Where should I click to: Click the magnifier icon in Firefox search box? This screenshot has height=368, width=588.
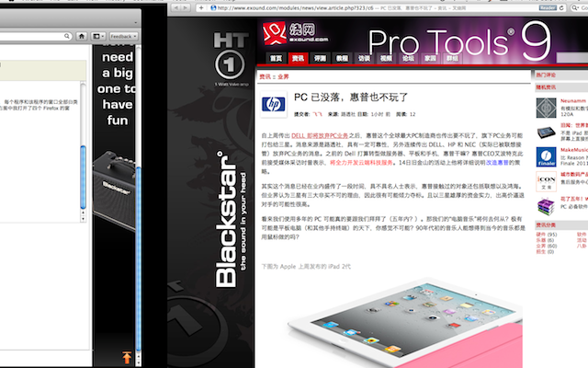67,36
